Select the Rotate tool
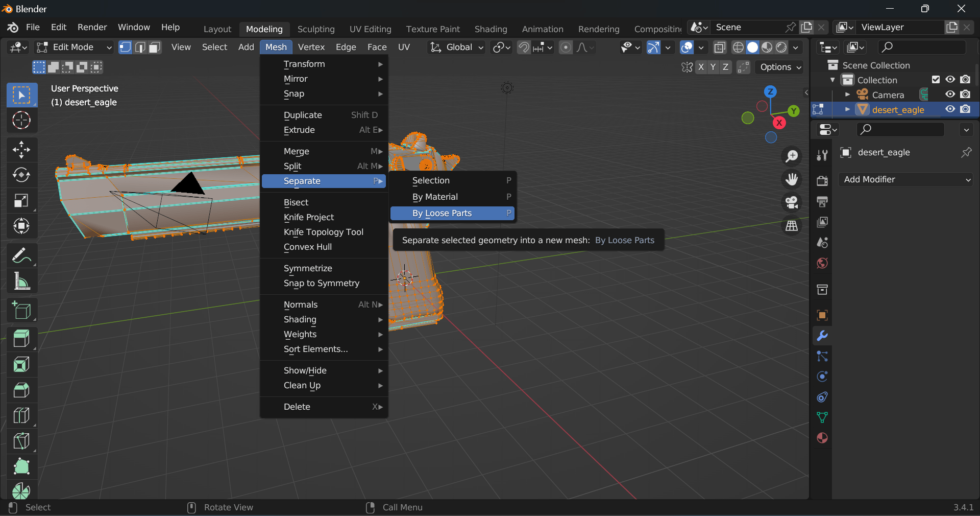 click(x=21, y=175)
